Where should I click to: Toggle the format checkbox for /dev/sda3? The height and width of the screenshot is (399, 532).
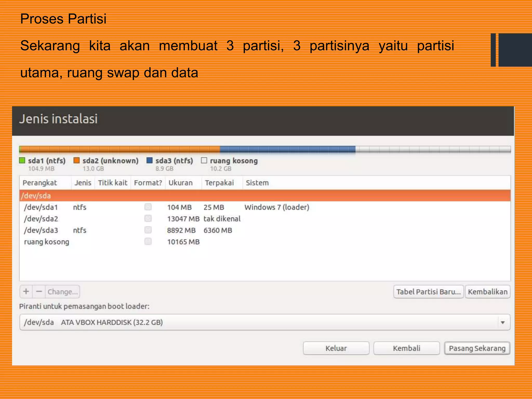pos(148,230)
